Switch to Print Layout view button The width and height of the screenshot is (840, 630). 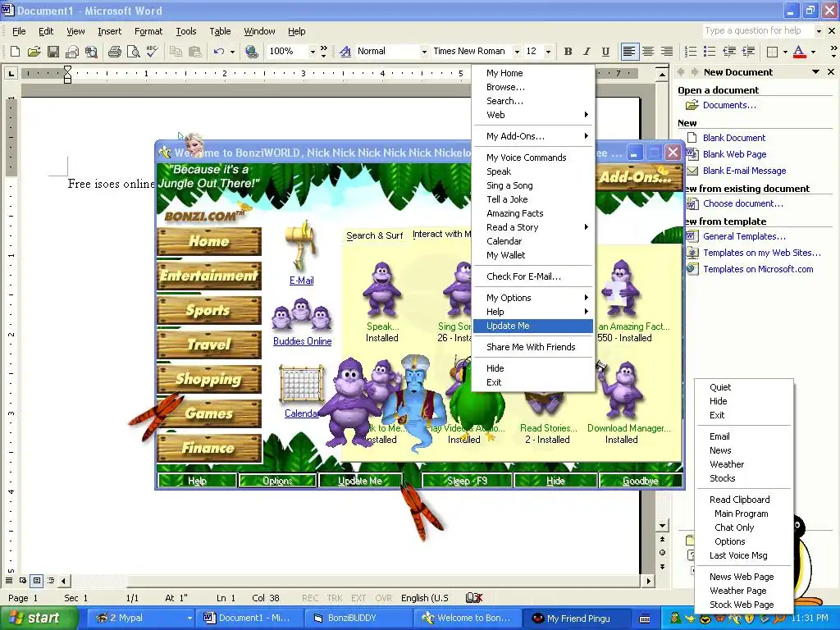(x=36, y=580)
